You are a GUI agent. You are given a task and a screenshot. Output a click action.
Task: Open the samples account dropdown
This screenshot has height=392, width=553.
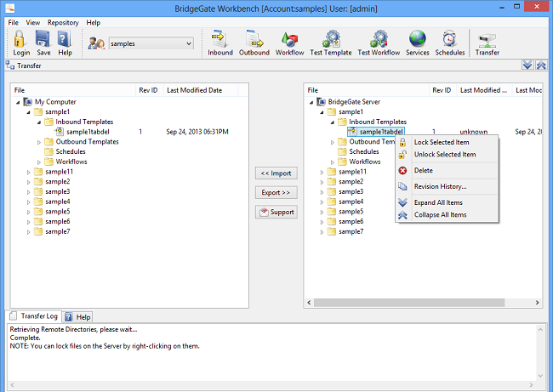click(151, 43)
